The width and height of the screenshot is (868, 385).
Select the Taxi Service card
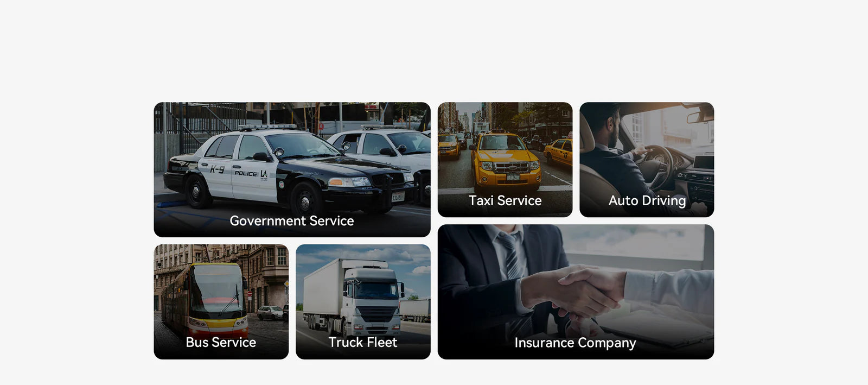505,160
